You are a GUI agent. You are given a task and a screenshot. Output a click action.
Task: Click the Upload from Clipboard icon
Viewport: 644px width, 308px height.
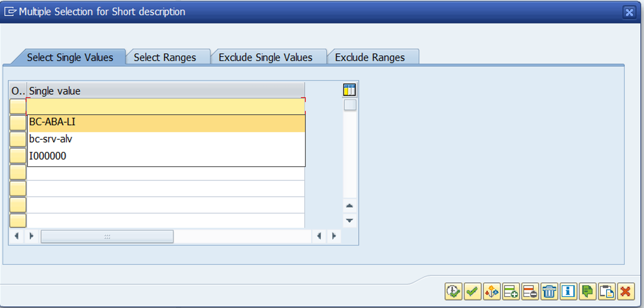pos(607,291)
